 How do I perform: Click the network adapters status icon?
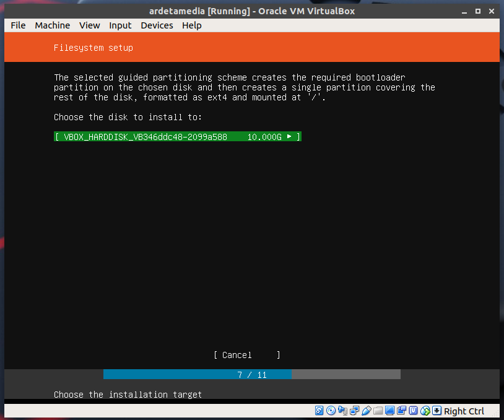[355, 411]
